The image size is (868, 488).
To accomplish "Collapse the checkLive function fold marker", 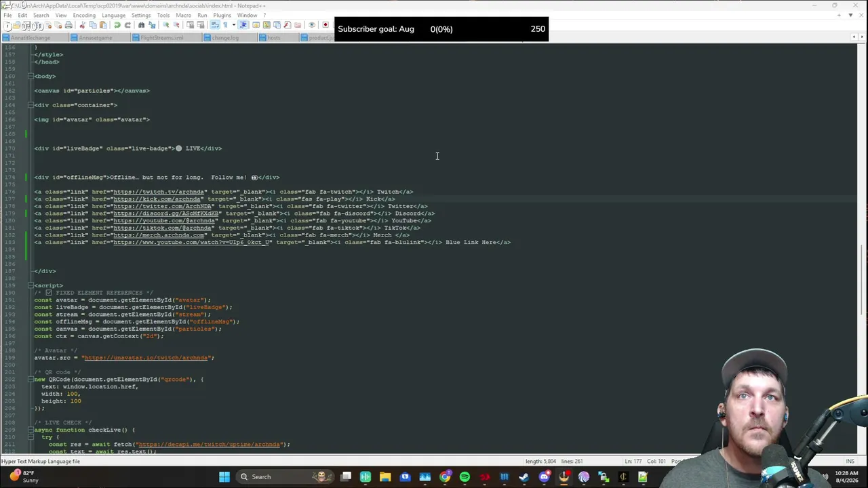I will (31, 430).
